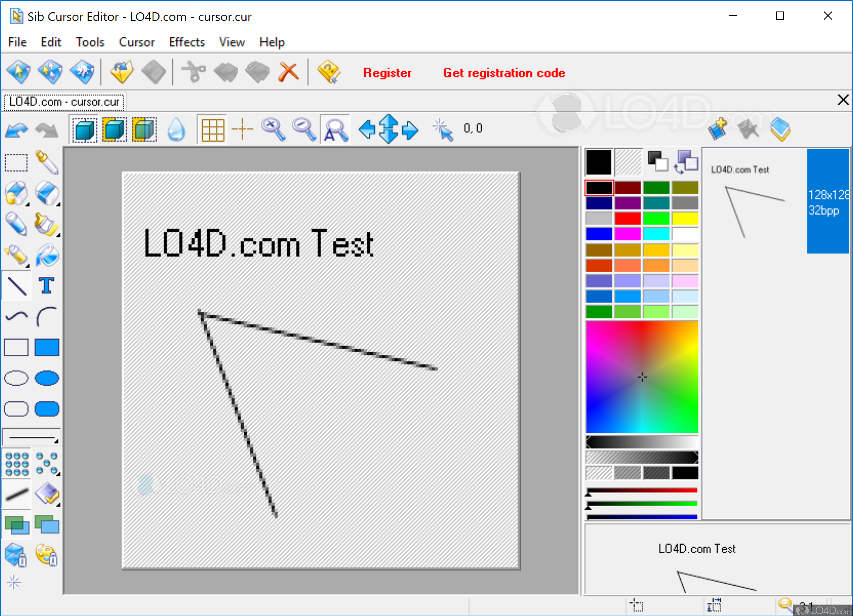The image size is (853, 616).
Task: Choose the filled rectangle shape tool
Action: coord(47,347)
